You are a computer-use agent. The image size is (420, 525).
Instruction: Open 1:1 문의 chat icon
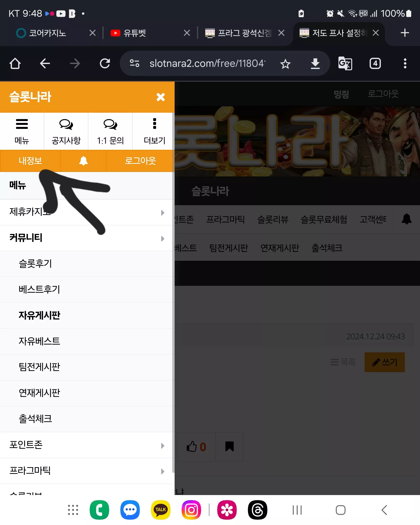tap(110, 124)
